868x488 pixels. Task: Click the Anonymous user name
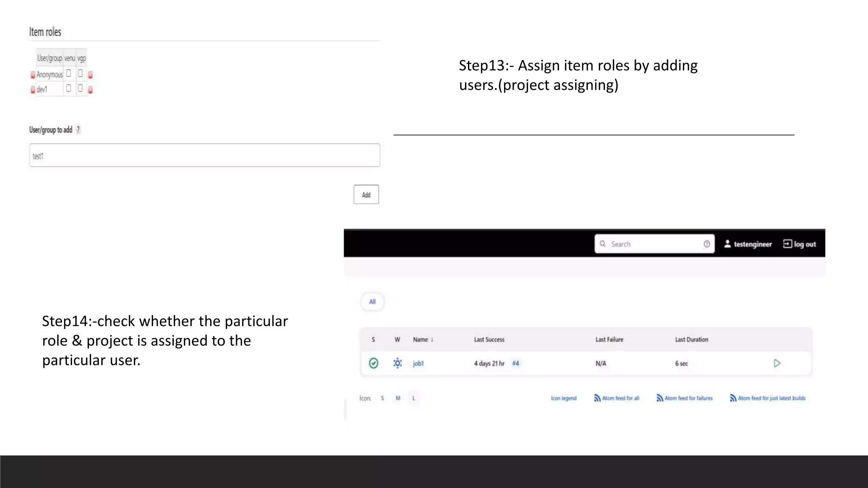click(x=50, y=75)
